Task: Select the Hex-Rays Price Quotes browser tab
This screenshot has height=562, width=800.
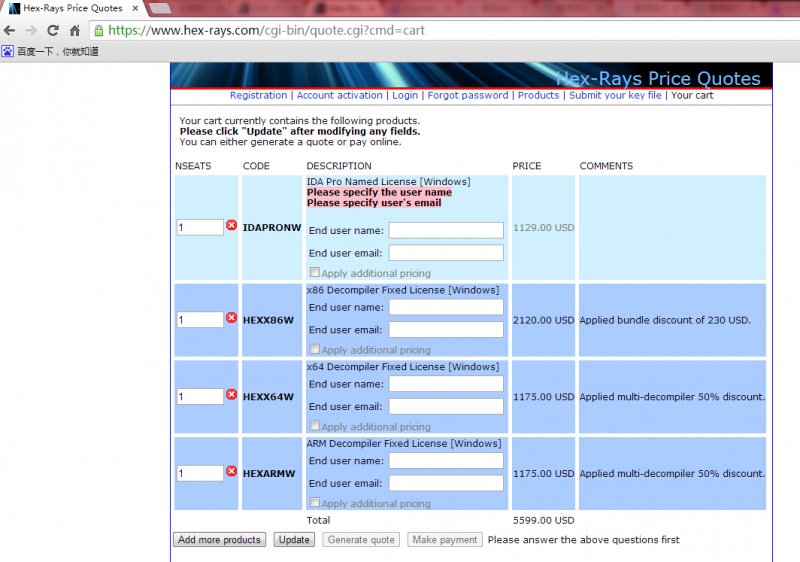Action: pyautogui.click(x=72, y=8)
